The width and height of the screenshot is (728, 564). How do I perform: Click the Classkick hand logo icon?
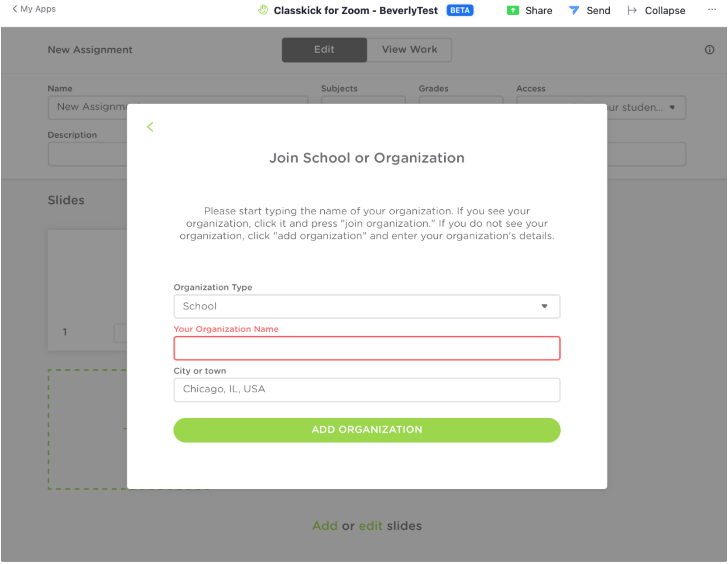tap(263, 10)
